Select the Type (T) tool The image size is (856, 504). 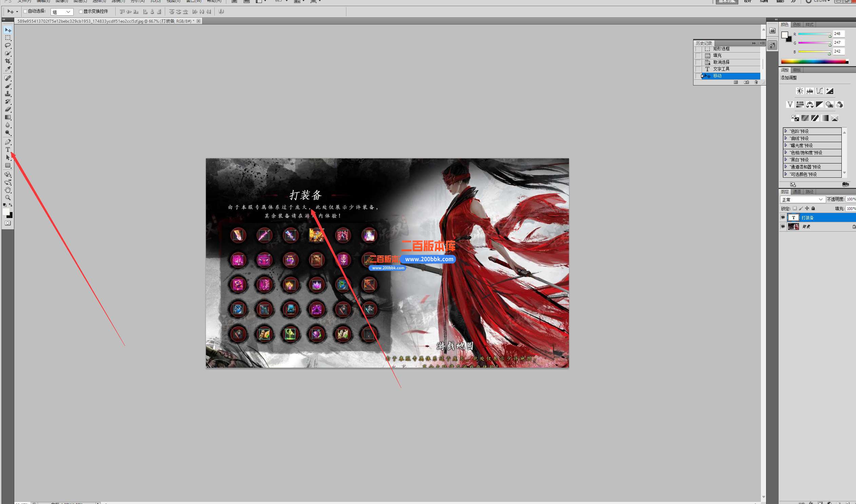[8, 150]
